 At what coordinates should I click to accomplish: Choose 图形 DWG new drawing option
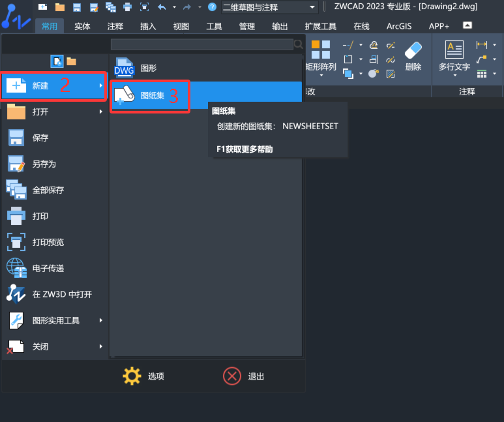coord(206,68)
